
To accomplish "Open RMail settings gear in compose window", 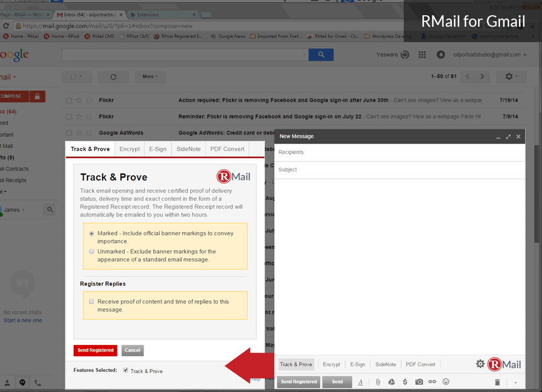I will click(x=480, y=364).
